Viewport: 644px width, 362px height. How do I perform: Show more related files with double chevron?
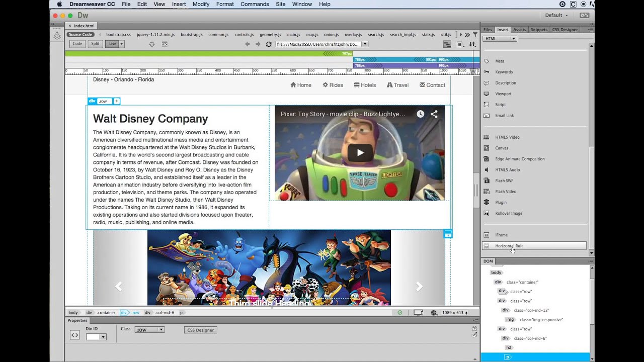point(467,35)
